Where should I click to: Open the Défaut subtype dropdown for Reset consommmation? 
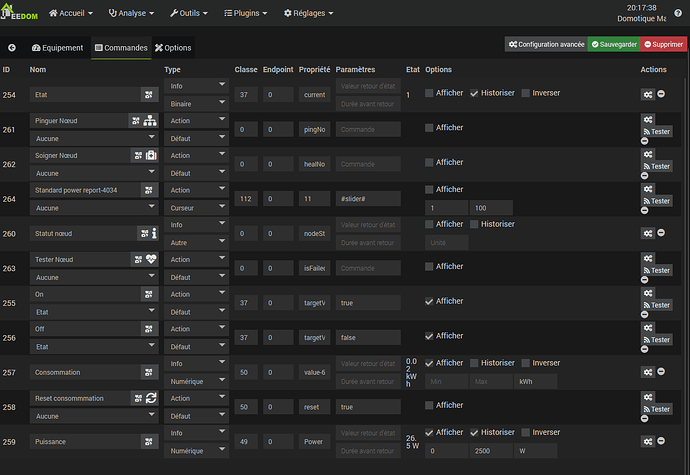[x=196, y=416]
